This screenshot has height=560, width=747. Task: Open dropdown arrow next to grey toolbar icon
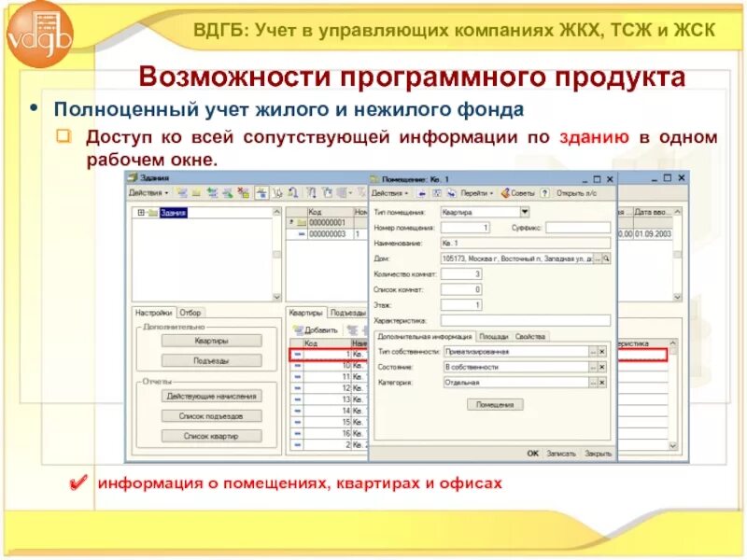351,193
